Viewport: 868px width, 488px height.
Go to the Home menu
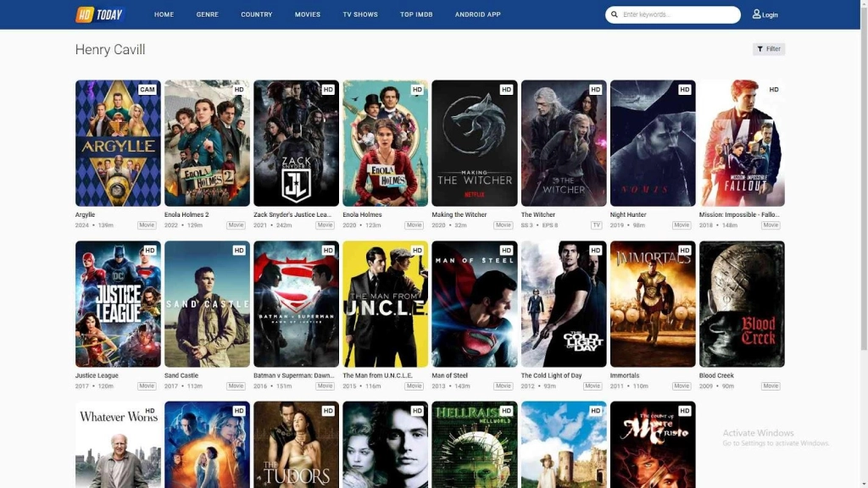coord(164,14)
